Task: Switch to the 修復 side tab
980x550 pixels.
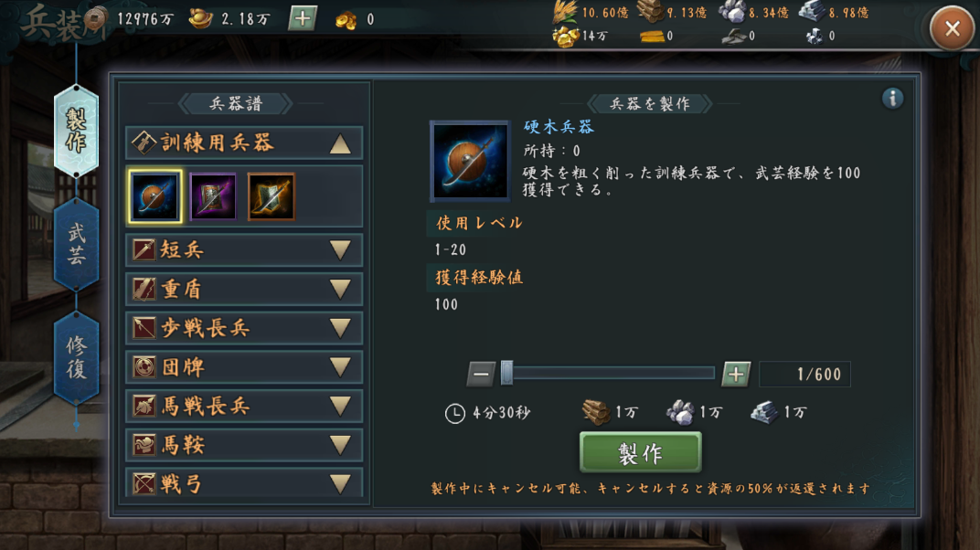Action: 76,358
